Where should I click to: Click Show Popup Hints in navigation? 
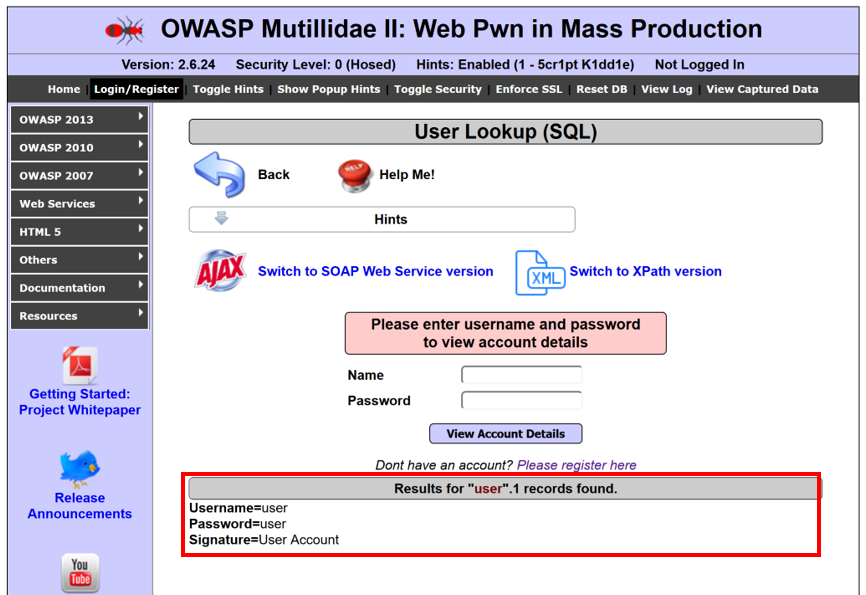pyautogui.click(x=329, y=89)
